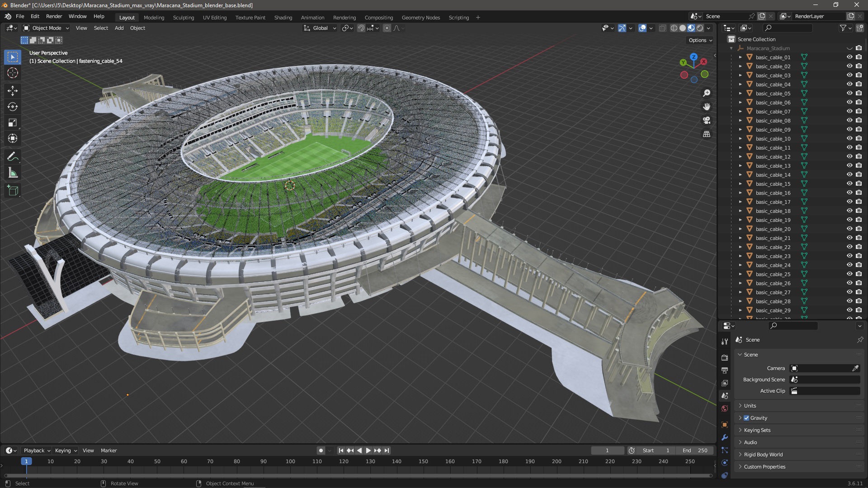Toggle visibility of basic_cable_12
868x488 pixels.
pyautogui.click(x=849, y=156)
